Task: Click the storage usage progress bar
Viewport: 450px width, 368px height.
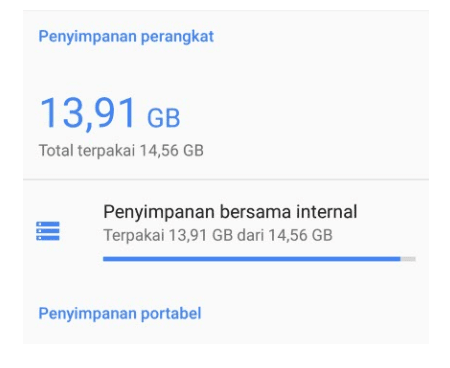Action: [259, 259]
